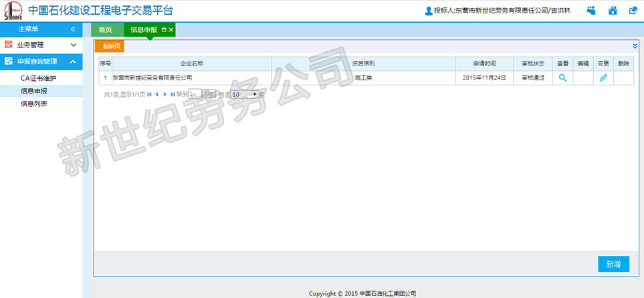
Task: Open rows-per-page dropdown showing 10
Action: click(x=244, y=94)
